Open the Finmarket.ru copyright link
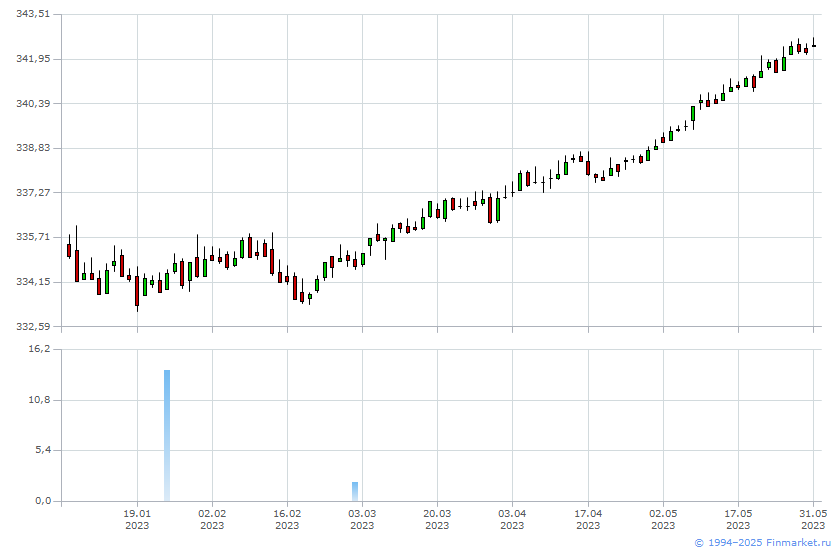Viewport: 840px width, 550px height. pos(762,543)
